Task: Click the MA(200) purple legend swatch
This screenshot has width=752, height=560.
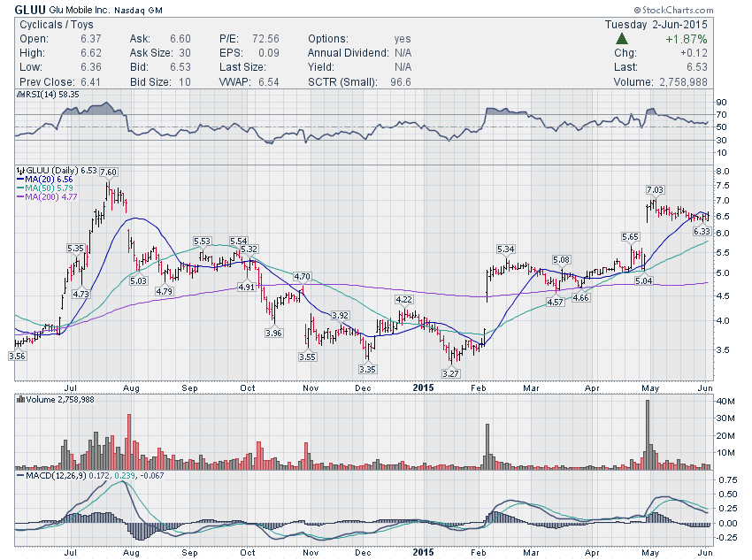Action: click(20, 196)
